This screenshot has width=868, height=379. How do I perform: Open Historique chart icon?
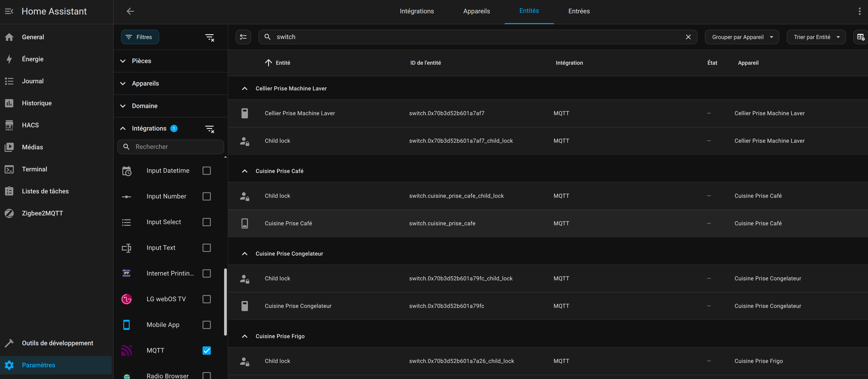[9, 103]
